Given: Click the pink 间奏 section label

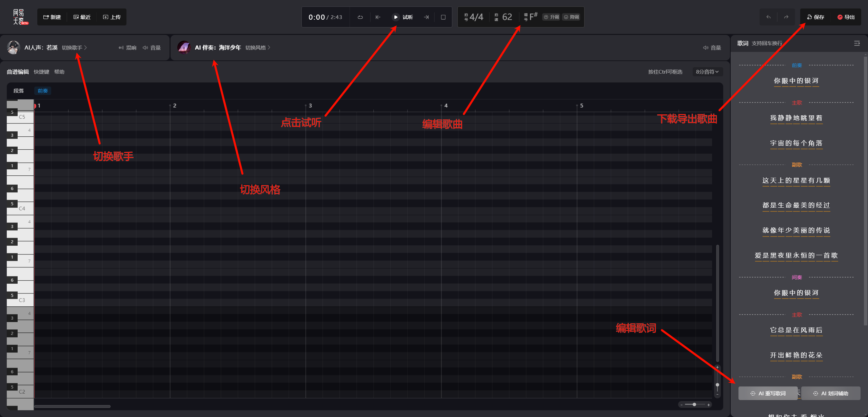Looking at the screenshot, I should coord(797,278).
